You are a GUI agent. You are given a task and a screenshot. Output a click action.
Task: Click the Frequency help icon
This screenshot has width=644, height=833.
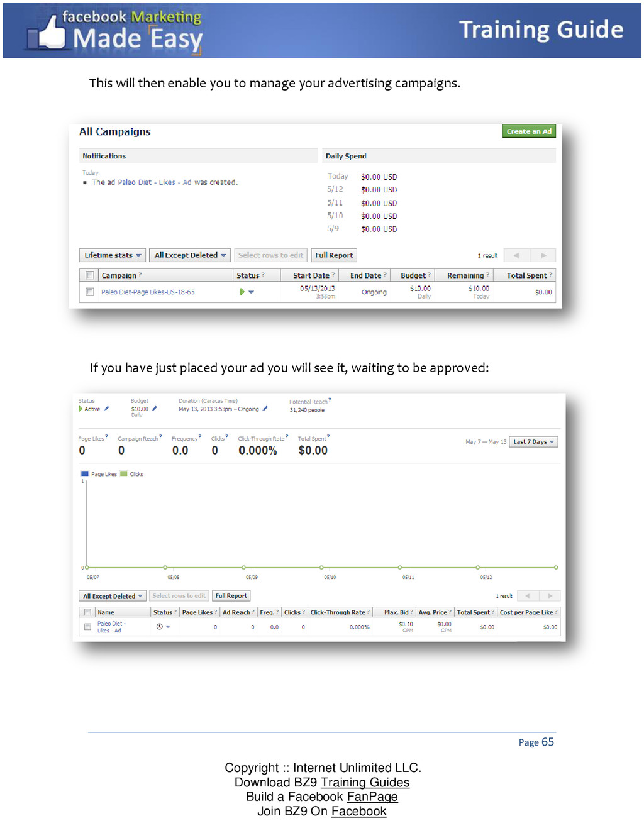[x=200, y=436]
